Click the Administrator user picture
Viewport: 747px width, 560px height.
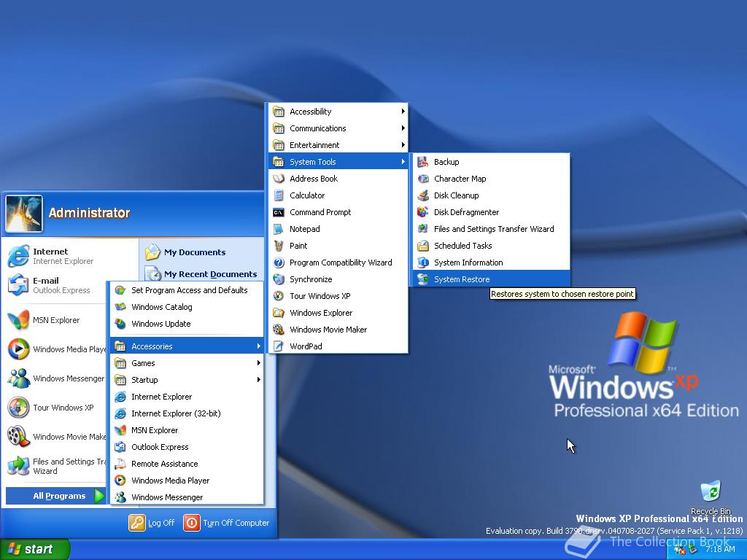pyautogui.click(x=24, y=213)
